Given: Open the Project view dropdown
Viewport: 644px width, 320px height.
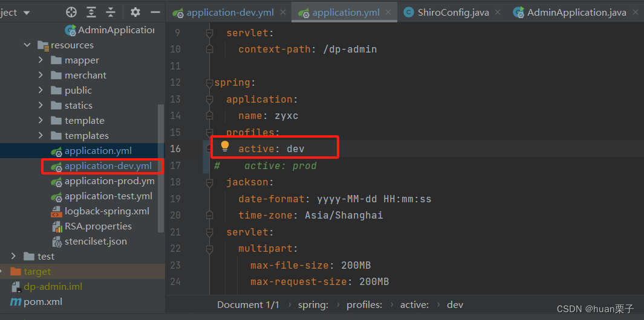Looking at the screenshot, I should coord(16,12).
